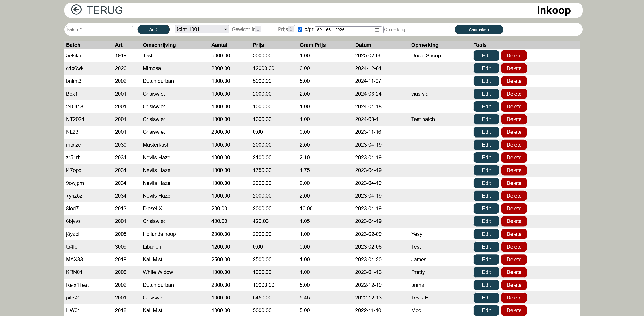The image size is (644, 316).
Task: Edit Hollands hoop batch j8yaci
Action: (x=486, y=234)
